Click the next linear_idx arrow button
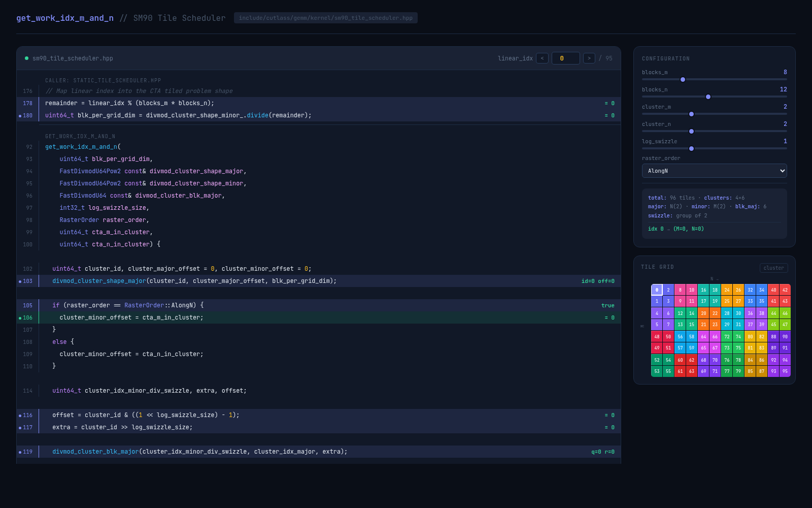The height and width of the screenshot is (508, 812). 589,58
